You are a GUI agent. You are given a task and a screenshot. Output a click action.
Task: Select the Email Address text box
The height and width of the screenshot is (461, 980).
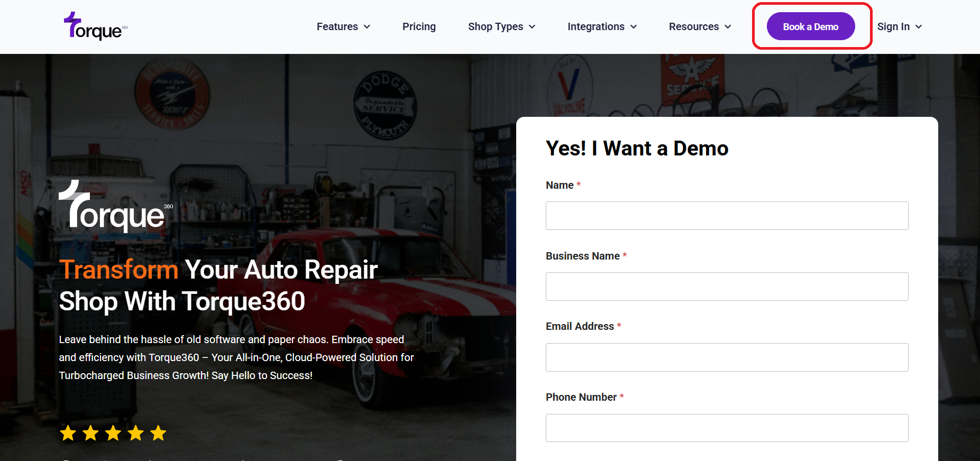pos(727,357)
